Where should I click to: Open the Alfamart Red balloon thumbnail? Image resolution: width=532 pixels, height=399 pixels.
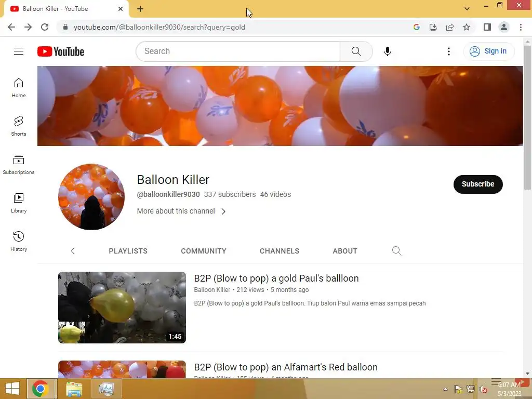122,369
